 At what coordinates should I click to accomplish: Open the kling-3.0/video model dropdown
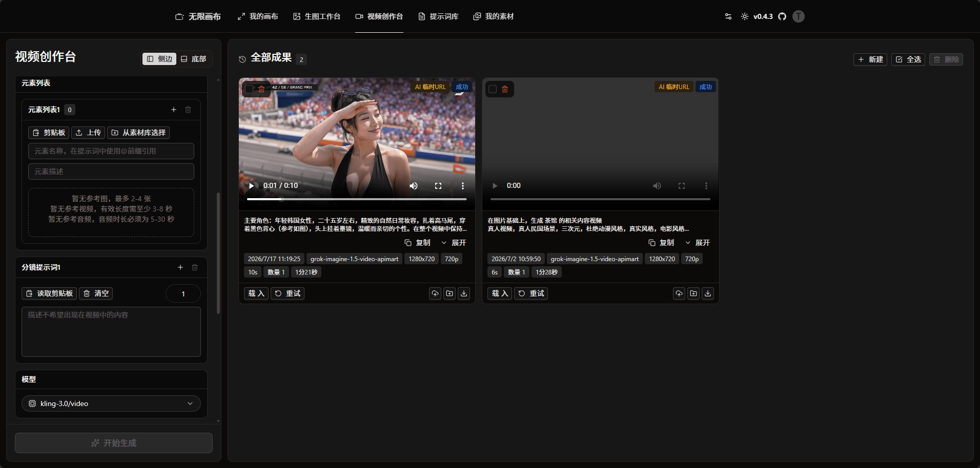pyautogui.click(x=111, y=403)
